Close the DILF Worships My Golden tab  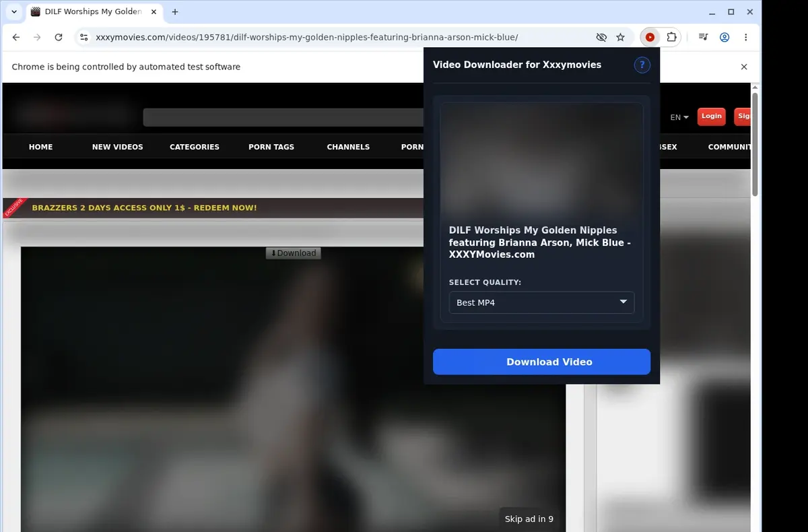pyautogui.click(x=154, y=12)
